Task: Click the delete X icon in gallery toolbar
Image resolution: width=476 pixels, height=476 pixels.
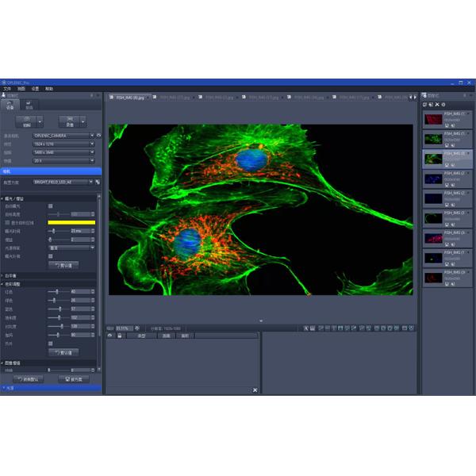Action: (437, 105)
